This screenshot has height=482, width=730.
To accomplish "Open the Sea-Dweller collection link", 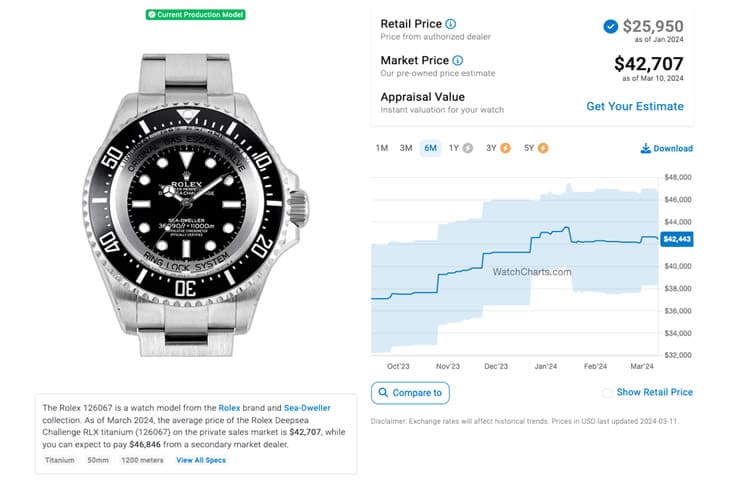I will (x=307, y=407).
